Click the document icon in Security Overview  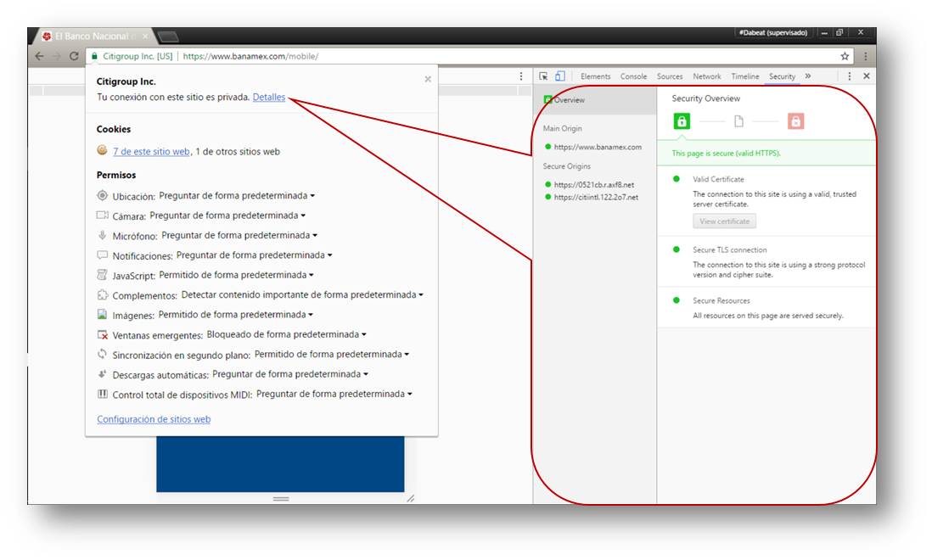[x=738, y=121]
